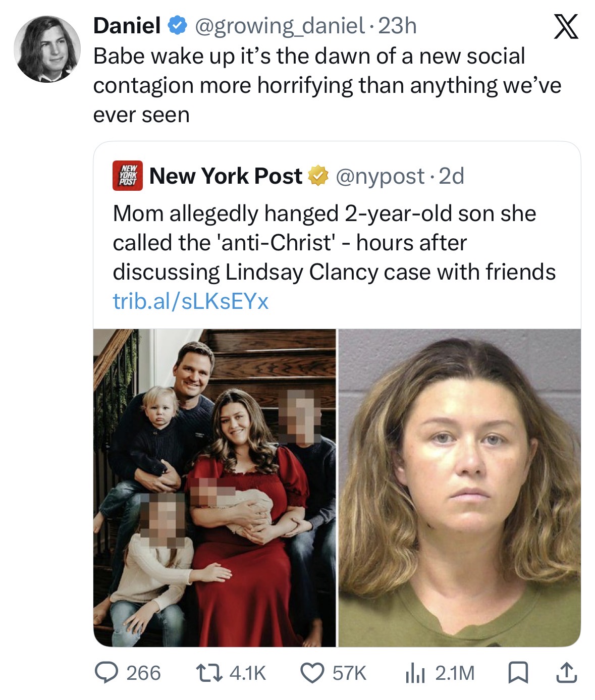
Task: Open the New York Post logo avatar
Action: pyautogui.click(x=127, y=176)
